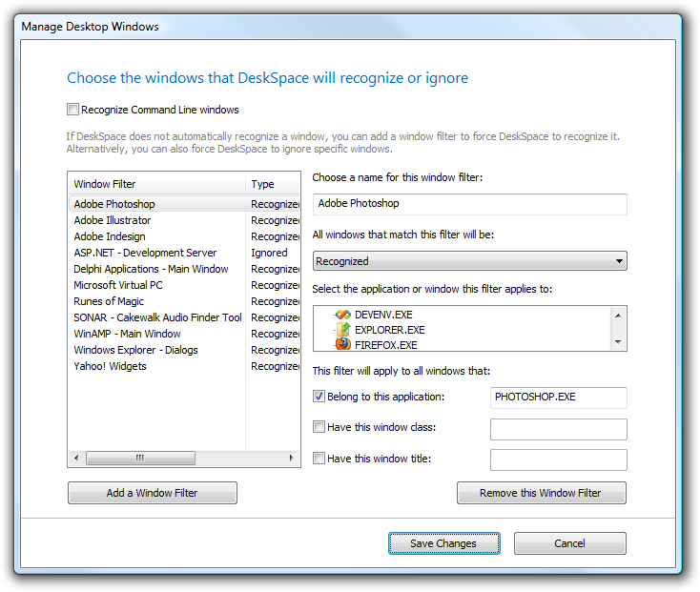
Task: Open the Recognized filter type dropdown
Action: coord(469,261)
